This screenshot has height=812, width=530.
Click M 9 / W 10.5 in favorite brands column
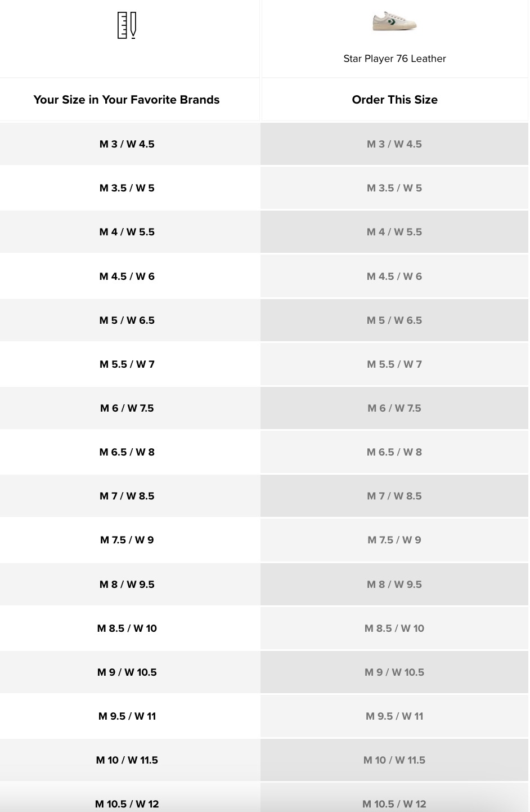click(x=127, y=672)
